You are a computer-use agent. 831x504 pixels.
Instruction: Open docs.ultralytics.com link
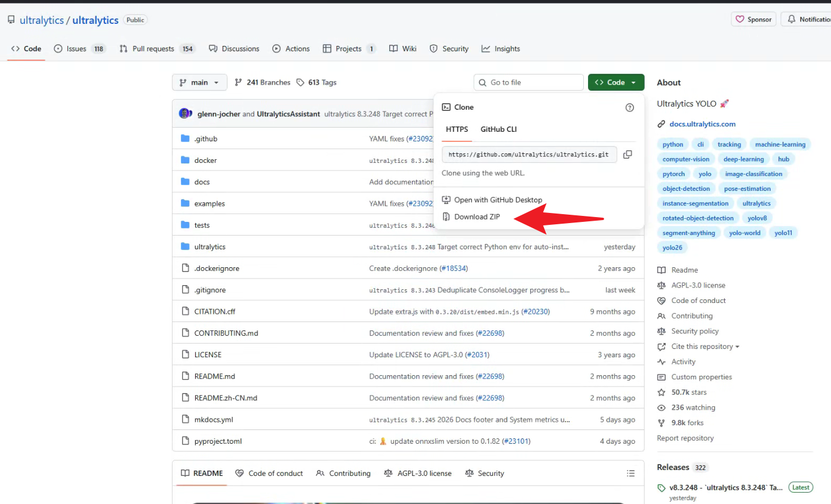(702, 124)
